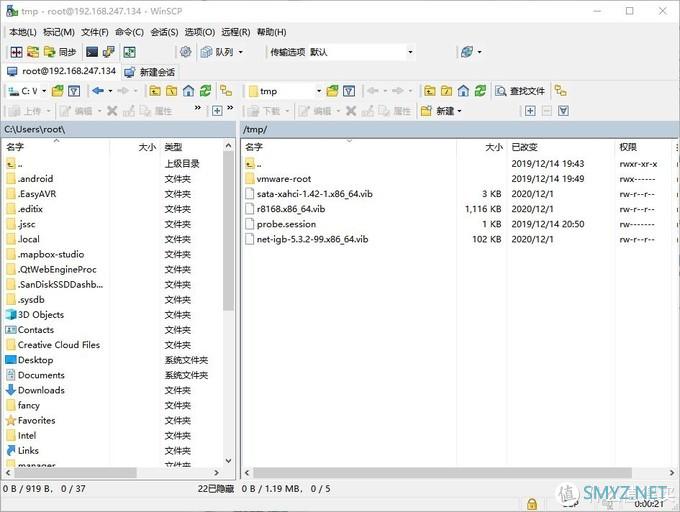Click local panel vertical scrollbar down arrow

pos(229,461)
